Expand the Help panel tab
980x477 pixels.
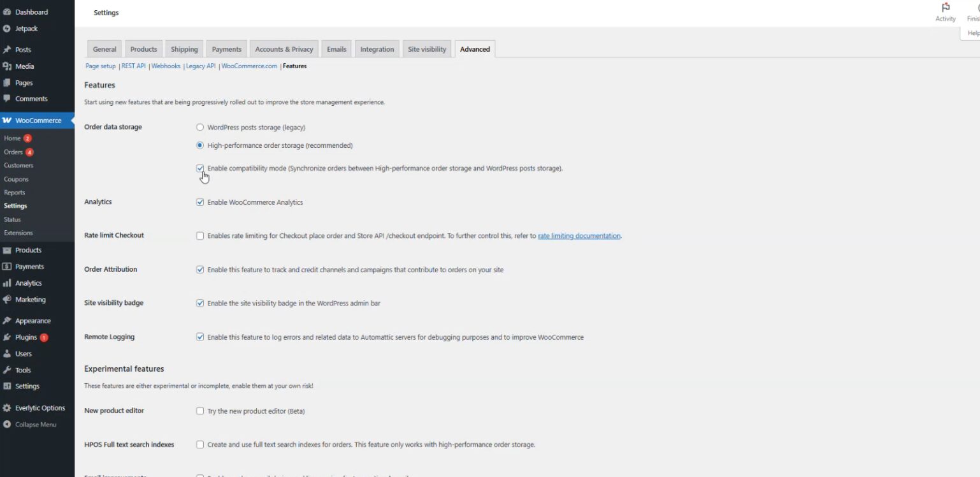(972, 33)
